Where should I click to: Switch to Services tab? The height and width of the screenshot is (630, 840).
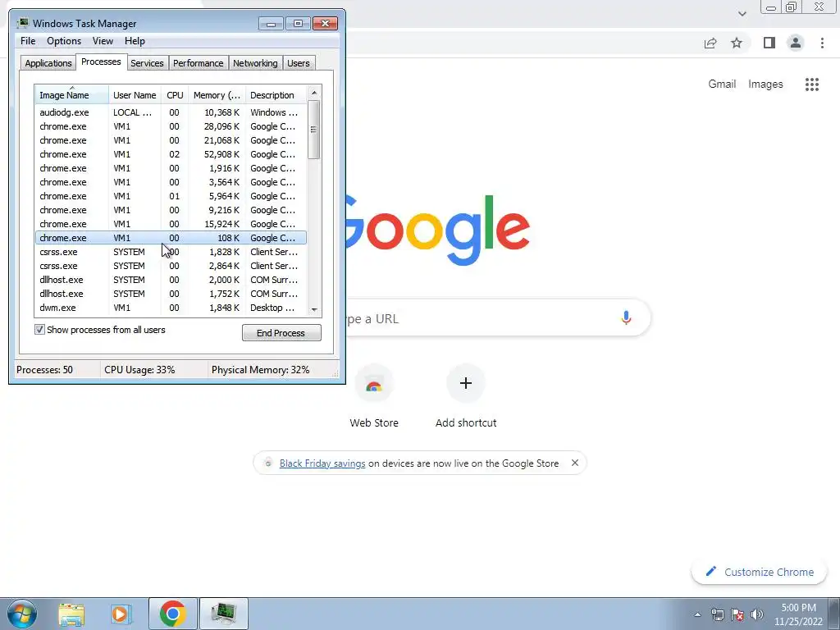click(x=147, y=63)
